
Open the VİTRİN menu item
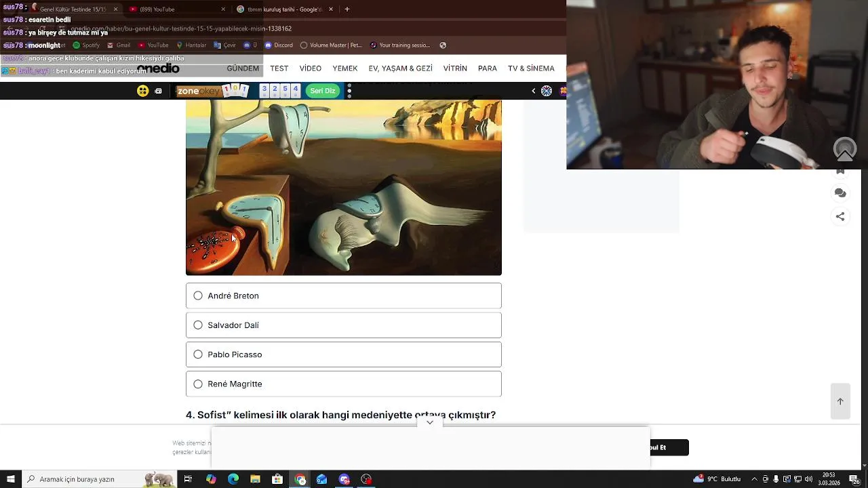(455, 68)
